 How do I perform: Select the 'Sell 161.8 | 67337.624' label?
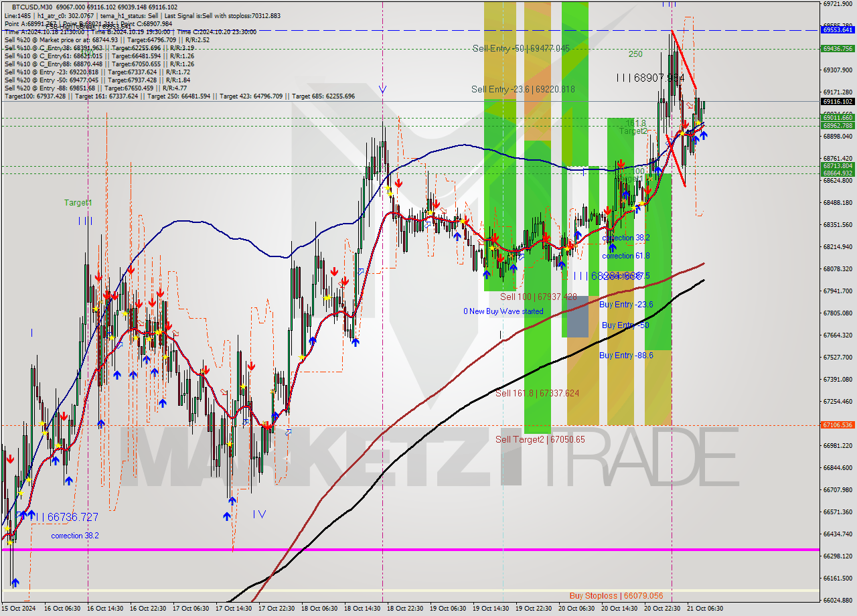coord(537,393)
